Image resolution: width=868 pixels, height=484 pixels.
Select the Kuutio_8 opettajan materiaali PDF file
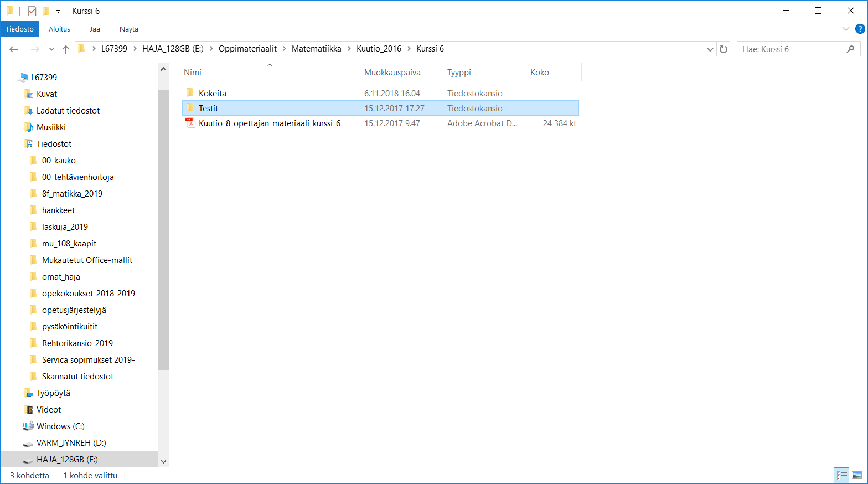pyautogui.click(x=269, y=123)
